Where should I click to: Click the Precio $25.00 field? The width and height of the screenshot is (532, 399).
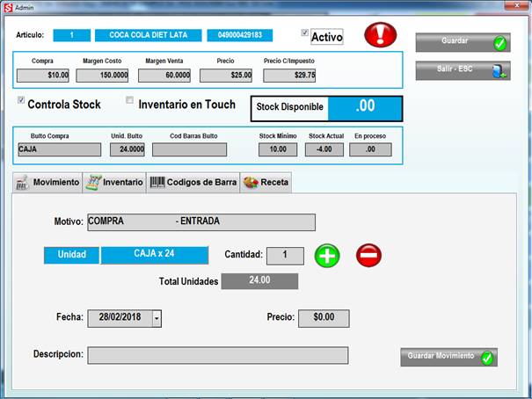(x=226, y=76)
